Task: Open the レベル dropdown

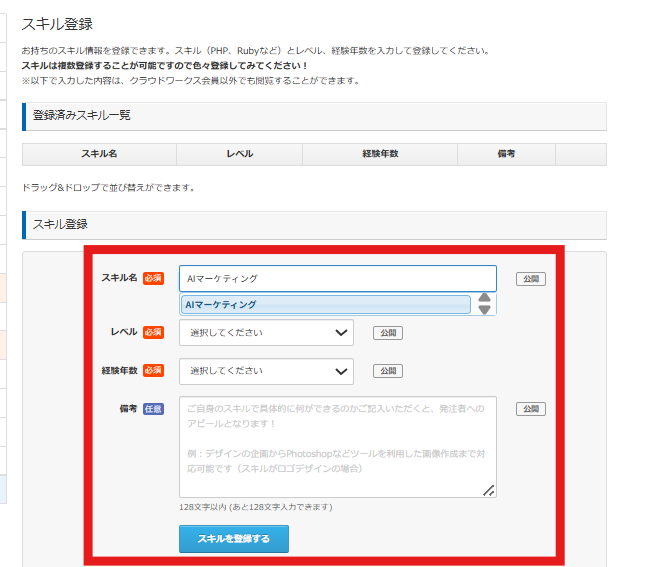Action: [x=266, y=333]
